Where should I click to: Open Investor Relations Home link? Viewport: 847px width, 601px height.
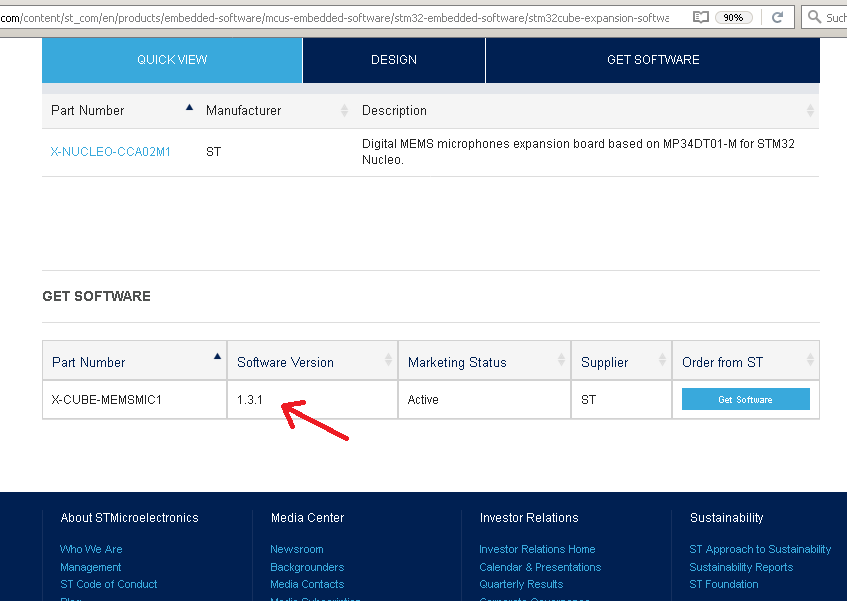(x=537, y=549)
